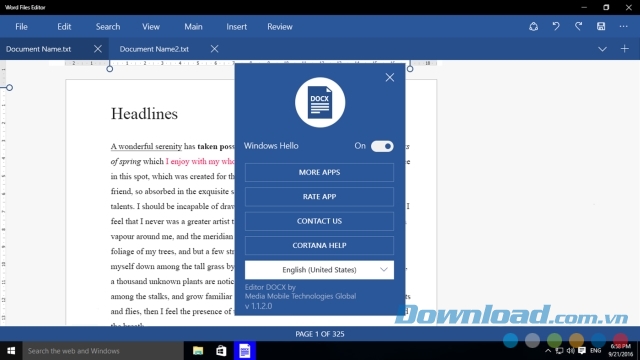The image size is (640, 360).
Task: Open the three-dot more options menu
Action: coord(623,27)
